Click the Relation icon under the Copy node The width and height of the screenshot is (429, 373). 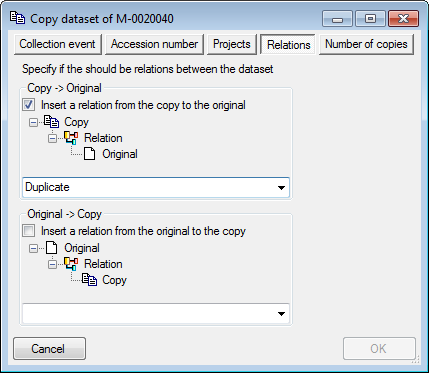click(71, 138)
